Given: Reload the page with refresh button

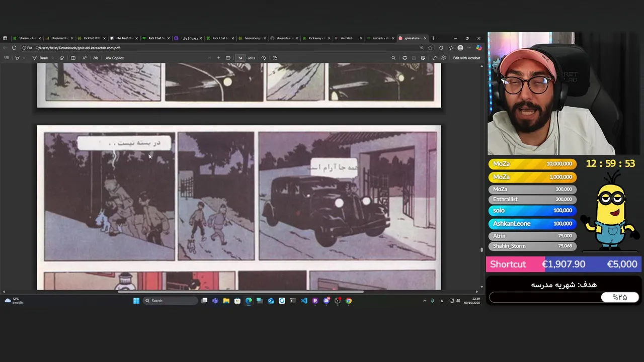Looking at the screenshot, I should 14,48.
